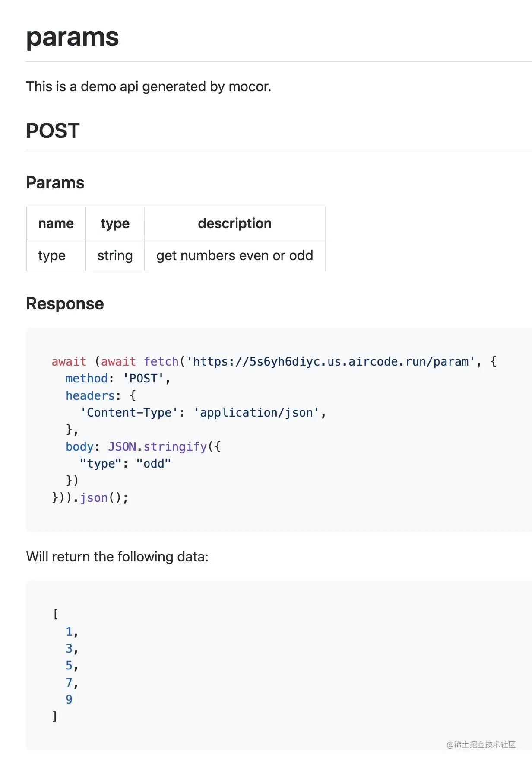
Task: Click the "type": "odd" code line
Action: (125, 464)
